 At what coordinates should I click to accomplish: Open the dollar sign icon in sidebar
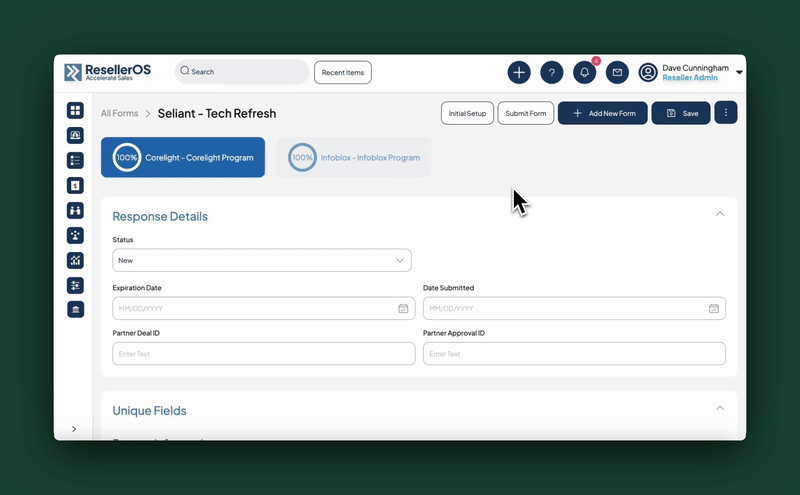pos(75,185)
